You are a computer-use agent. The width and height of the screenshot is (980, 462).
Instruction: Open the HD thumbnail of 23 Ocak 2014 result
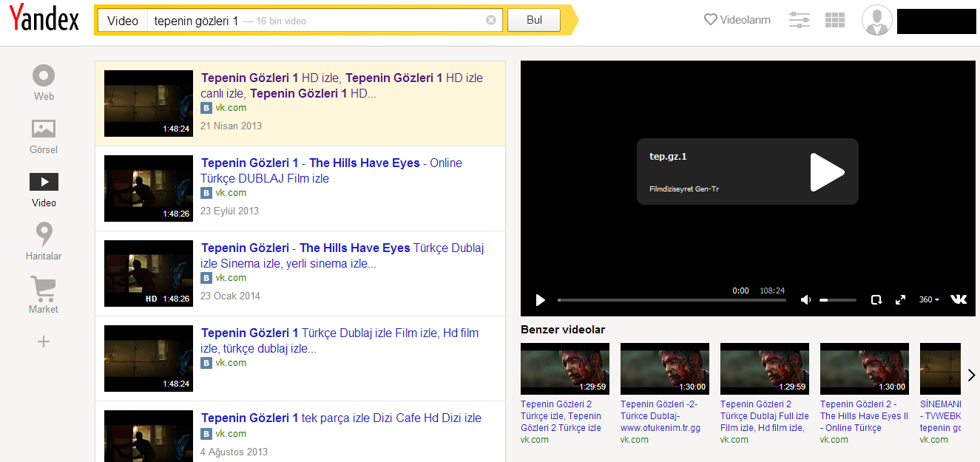[149, 274]
